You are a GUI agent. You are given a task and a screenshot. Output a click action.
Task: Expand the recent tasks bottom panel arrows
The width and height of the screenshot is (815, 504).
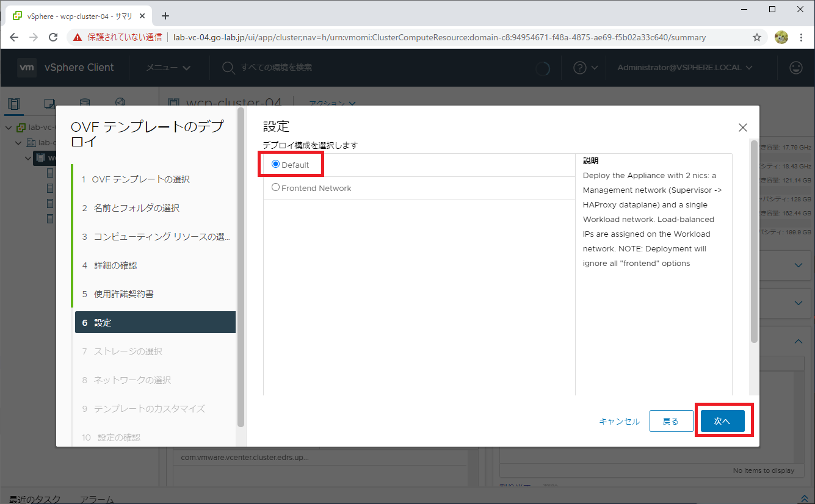point(804,499)
